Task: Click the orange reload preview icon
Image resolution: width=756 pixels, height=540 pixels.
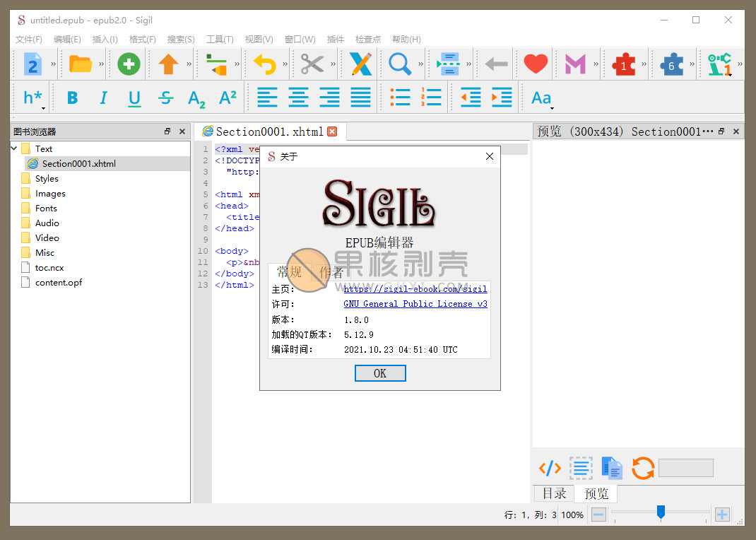Action: (x=643, y=468)
